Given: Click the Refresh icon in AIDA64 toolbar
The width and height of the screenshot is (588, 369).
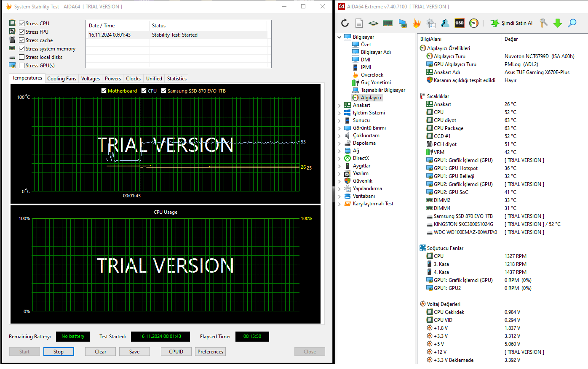Looking at the screenshot, I should tap(345, 23).
